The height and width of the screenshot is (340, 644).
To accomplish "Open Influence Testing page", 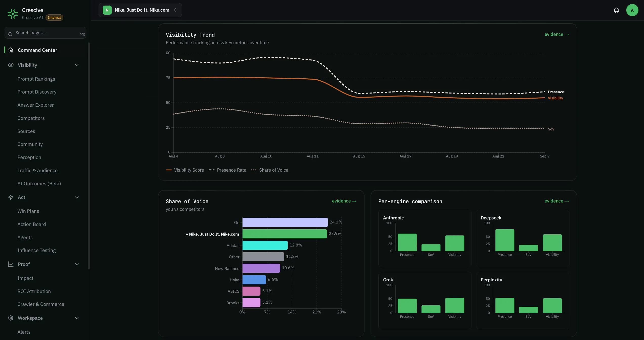I will click(x=37, y=250).
